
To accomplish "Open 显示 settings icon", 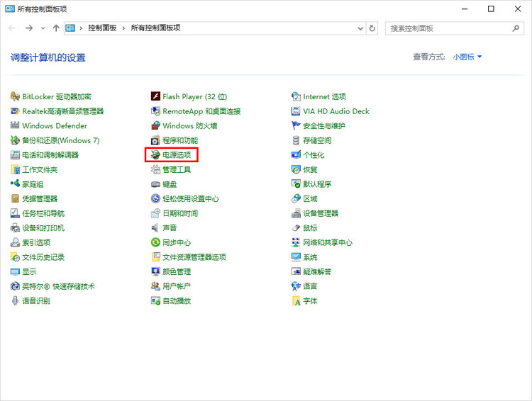I will click(15, 271).
